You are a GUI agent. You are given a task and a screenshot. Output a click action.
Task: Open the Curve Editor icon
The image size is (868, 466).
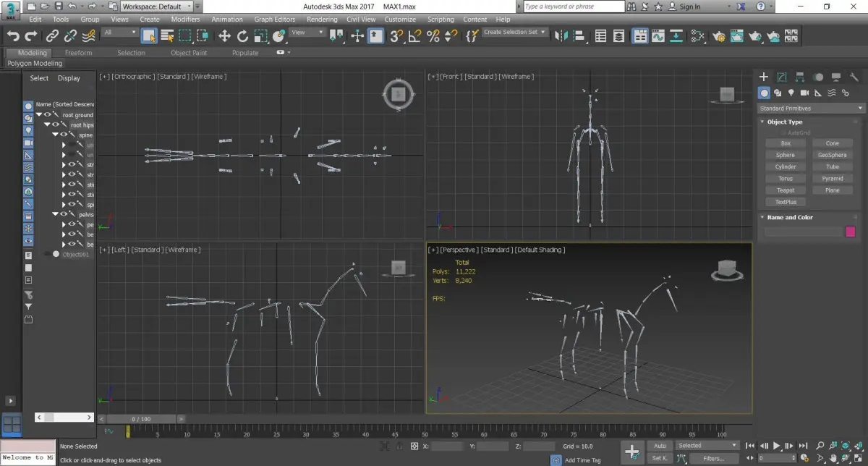(658, 35)
